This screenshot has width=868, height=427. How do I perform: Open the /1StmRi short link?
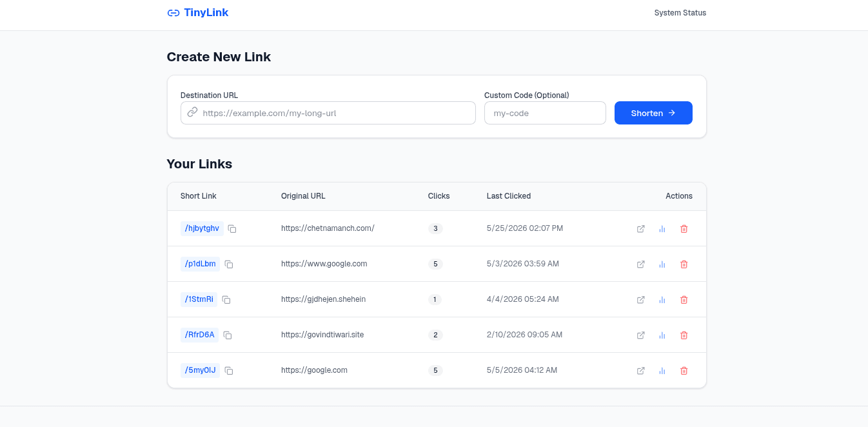click(199, 299)
